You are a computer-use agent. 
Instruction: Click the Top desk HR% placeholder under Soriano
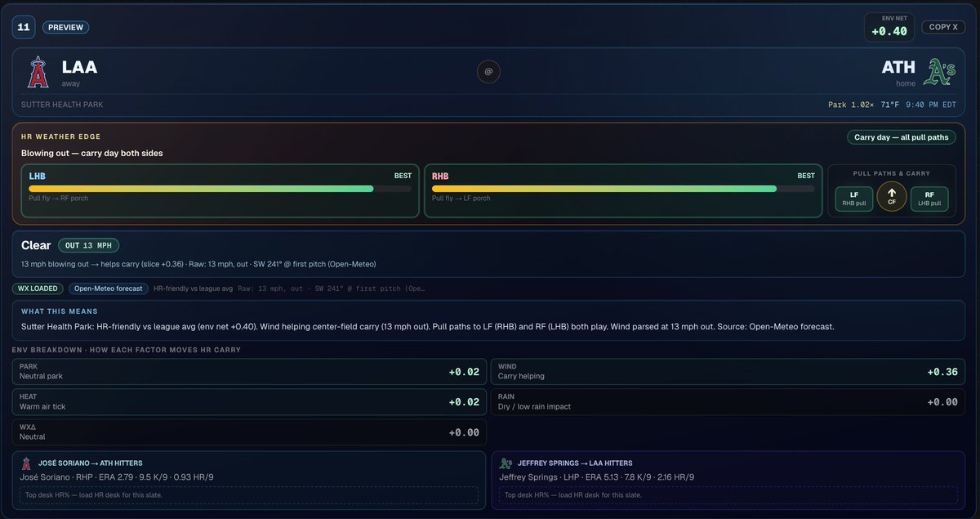248,495
